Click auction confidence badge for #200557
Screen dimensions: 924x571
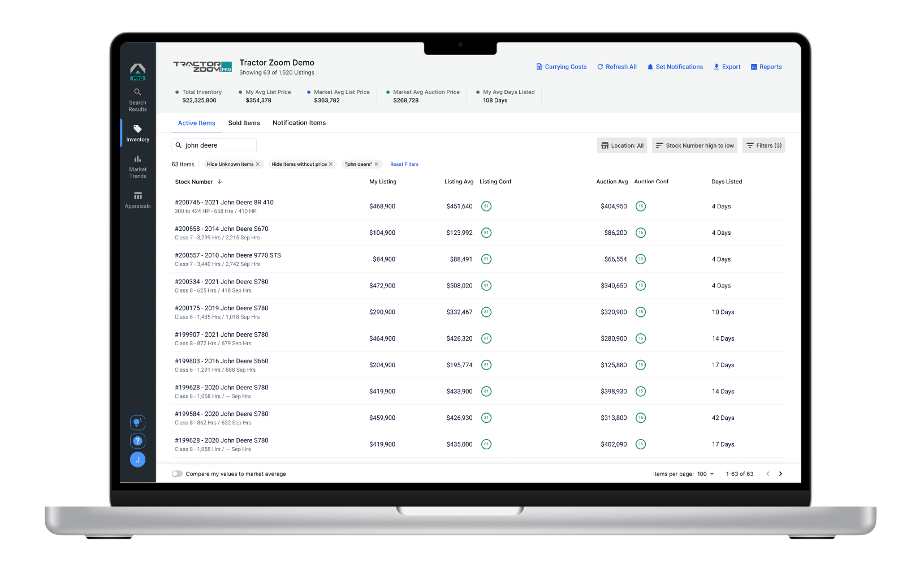[x=641, y=259]
